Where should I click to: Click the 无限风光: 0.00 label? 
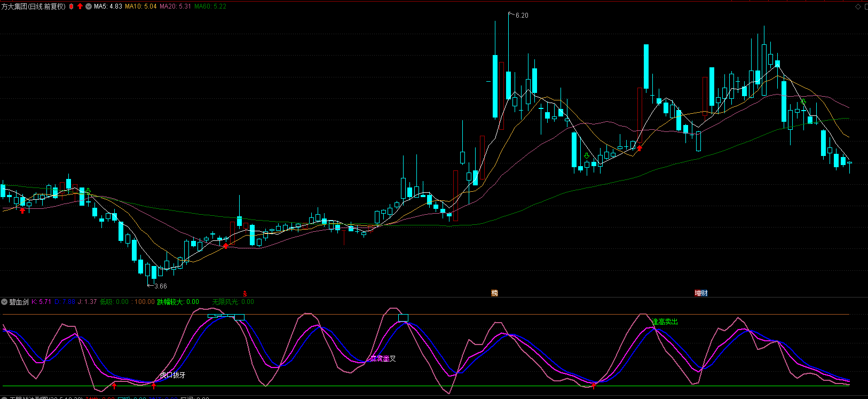[233, 302]
